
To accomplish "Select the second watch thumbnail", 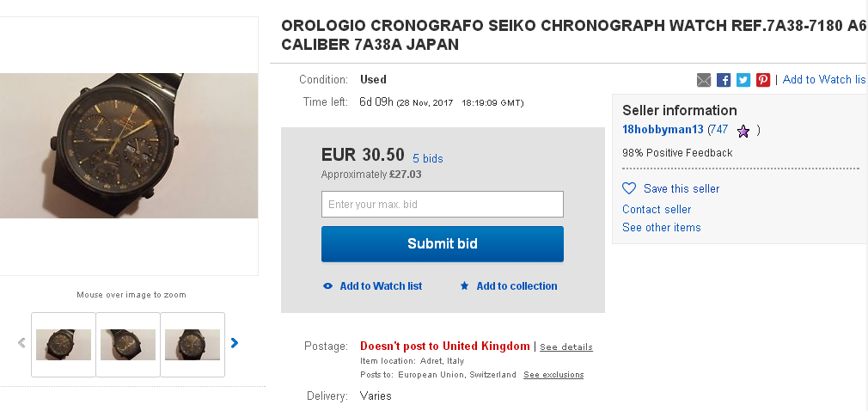I will pyautogui.click(x=128, y=344).
